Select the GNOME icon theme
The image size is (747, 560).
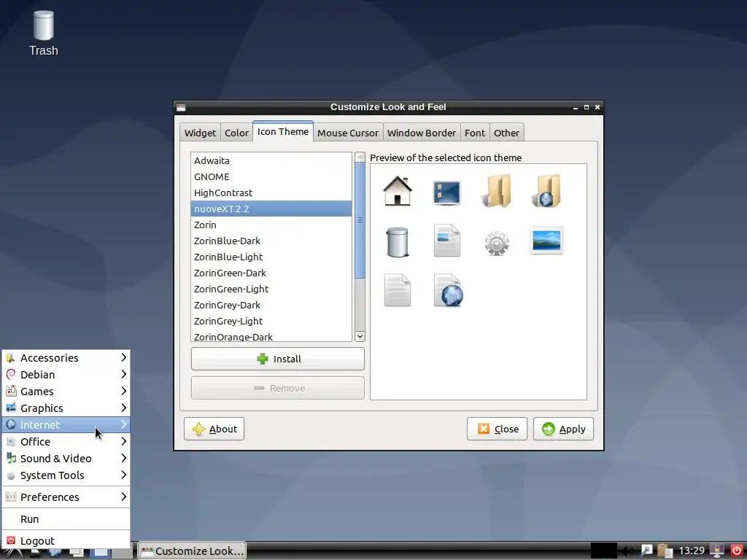point(271,176)
